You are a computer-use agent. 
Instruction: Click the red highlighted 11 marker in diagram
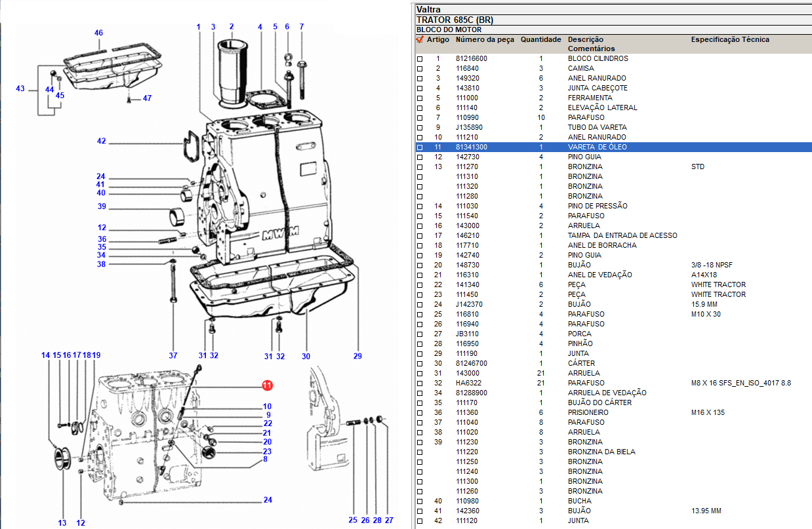click(267, 385)
